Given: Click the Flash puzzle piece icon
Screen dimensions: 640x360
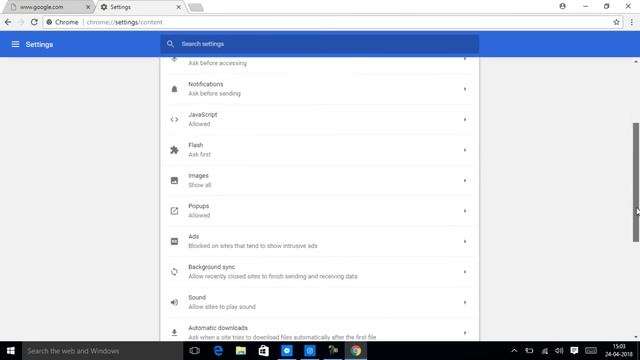Looking at the screenshot, I should click(x=174, y=150).
